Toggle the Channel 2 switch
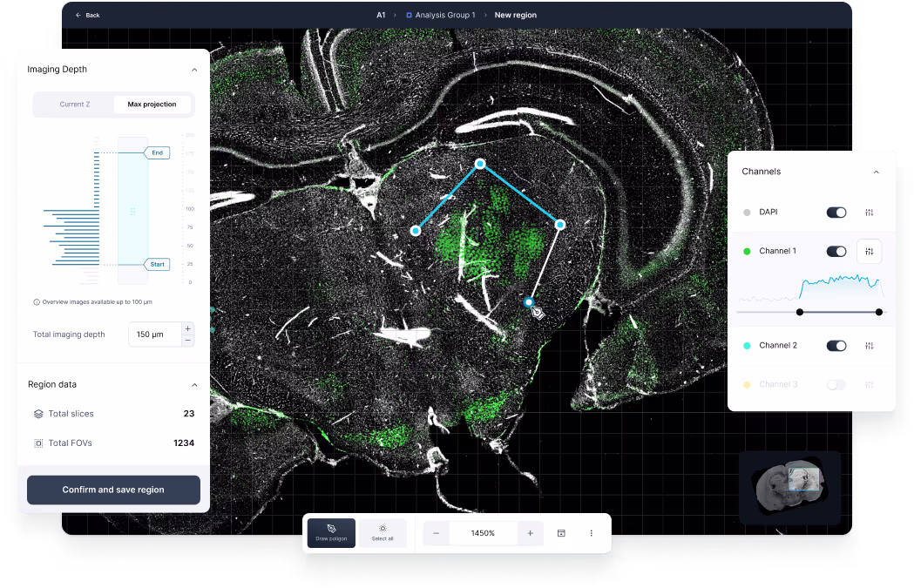The height and width of the screenshot is (588, 914). 836,346
